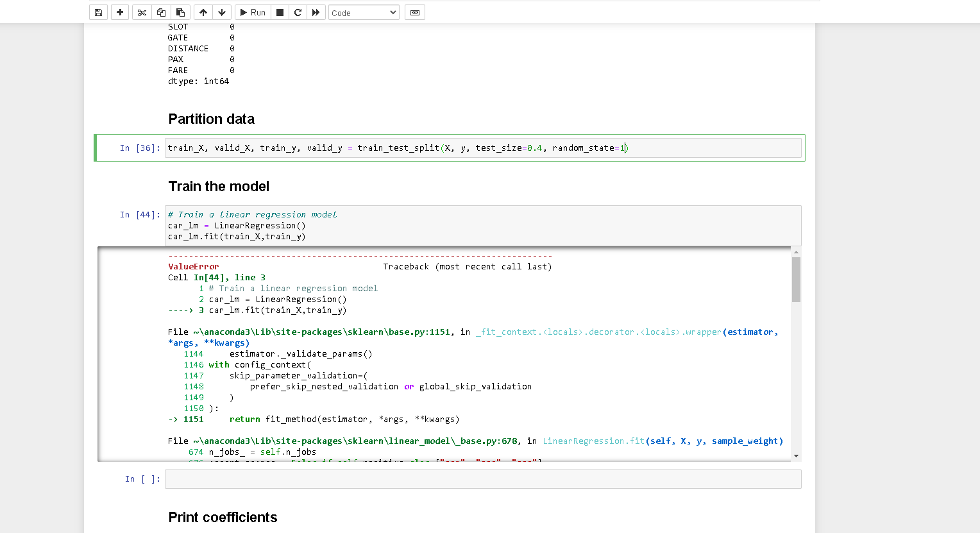Image resolution: width=980 pixels, height=533 pixels.
Task: Click the 'PAX' output row
Action: coord(201,59)
